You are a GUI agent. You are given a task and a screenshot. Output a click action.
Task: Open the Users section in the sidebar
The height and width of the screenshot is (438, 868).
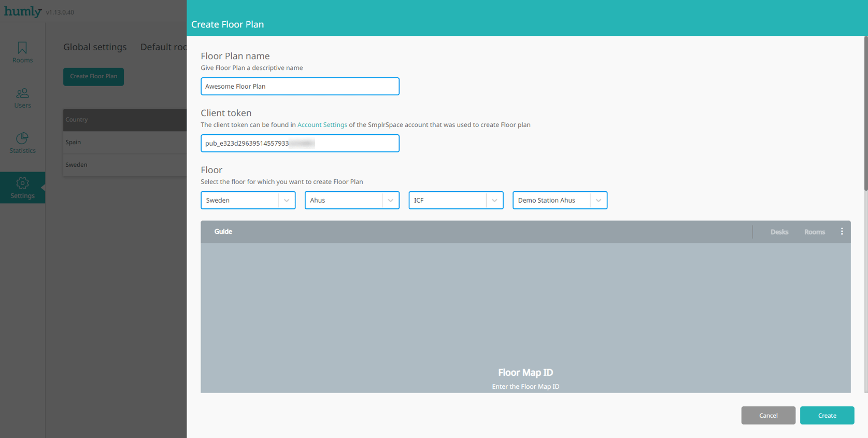tap(22, 98)
